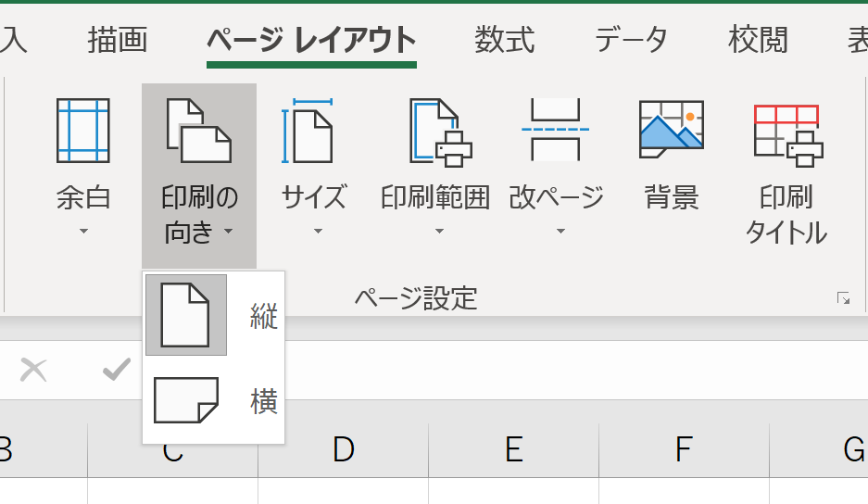Click the 印刷範囲 print area icon
The height and width of the screenshot is (504, 868).
(x=441, y=132)
